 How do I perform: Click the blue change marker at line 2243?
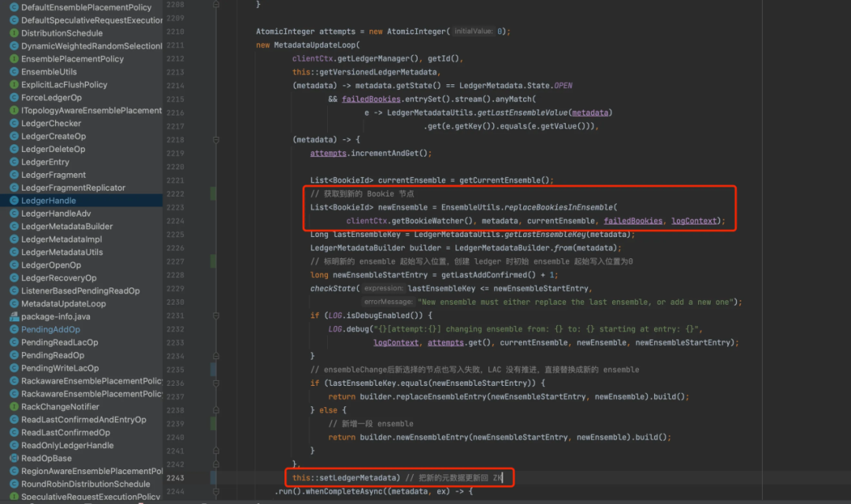(213, 478)
